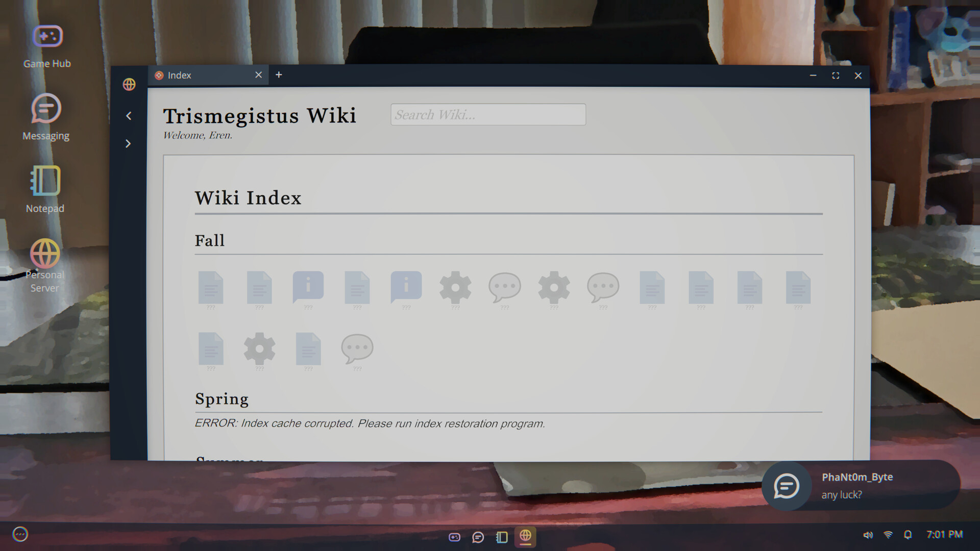Click taskbar Messaging icon
Image resolution: width=980 pixels, height=551 pixels.
click(478, 537)
